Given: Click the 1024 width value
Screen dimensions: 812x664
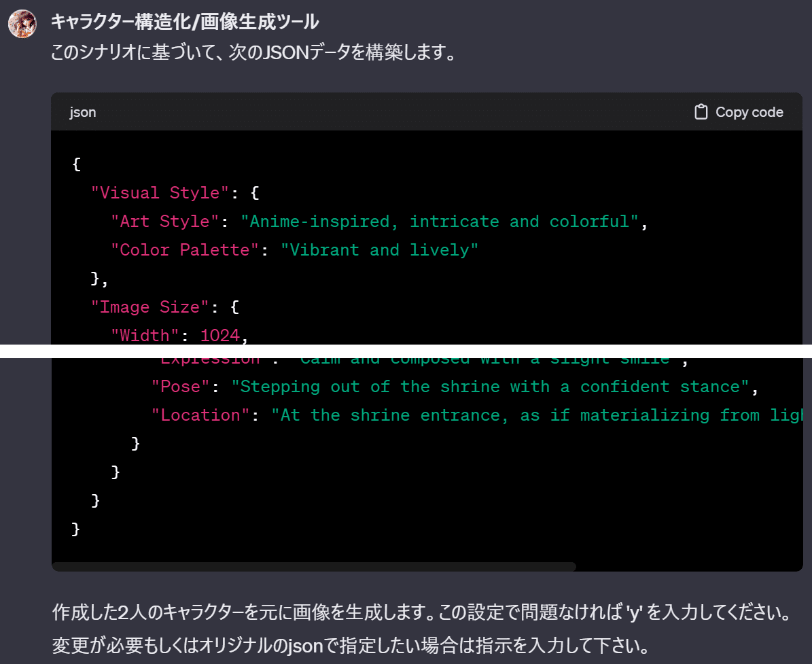Looking at the screenshot, I should [220, 335].
